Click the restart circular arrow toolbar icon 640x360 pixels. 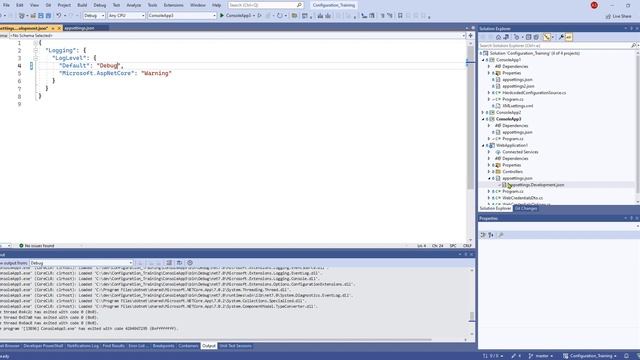280,16
